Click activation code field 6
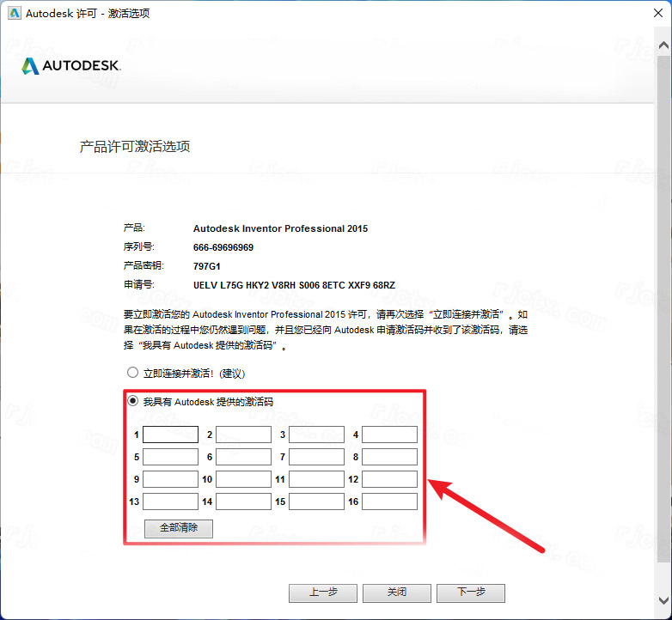Image resolution: width=672 pixels, height=620 pixels. (243, 457)
